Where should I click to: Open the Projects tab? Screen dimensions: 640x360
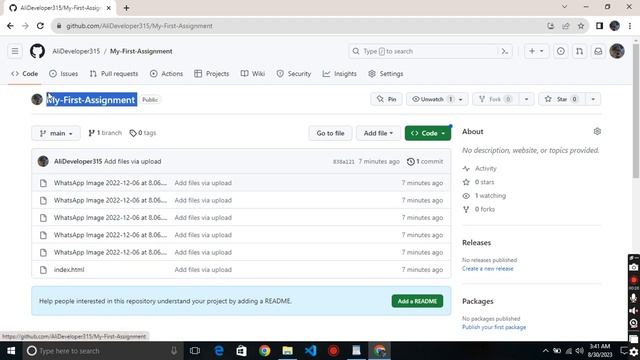point(211,74)
